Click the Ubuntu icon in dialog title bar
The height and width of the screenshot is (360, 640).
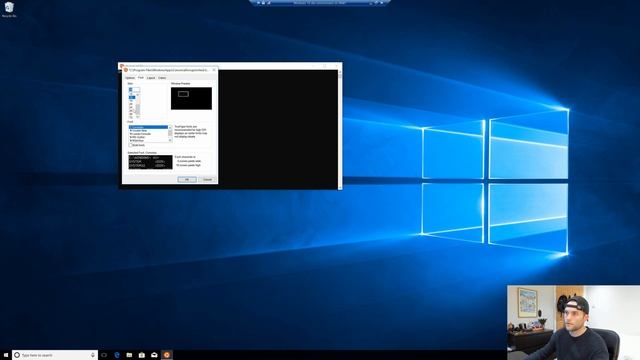(x=126, y=70)
